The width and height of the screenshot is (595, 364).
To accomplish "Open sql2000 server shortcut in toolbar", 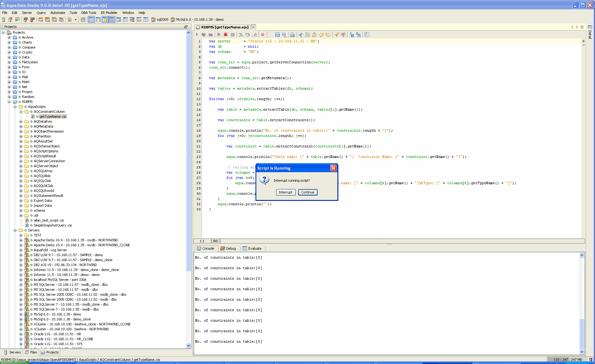I will coord(160,19).
